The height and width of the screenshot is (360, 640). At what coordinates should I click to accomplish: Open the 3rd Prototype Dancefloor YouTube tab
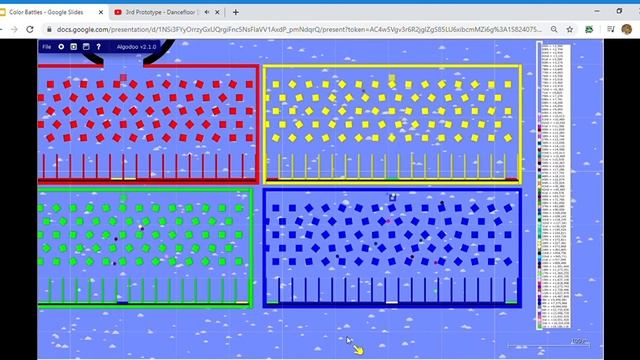[167, 12]
